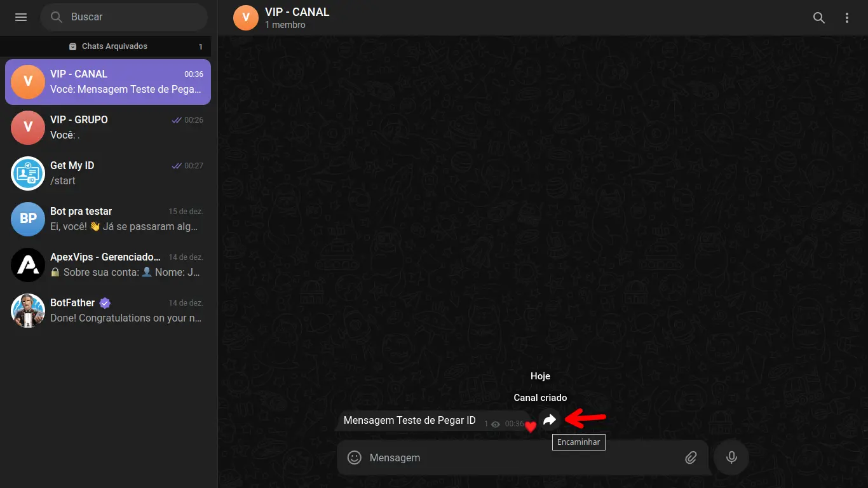Click the VIP - CANAL header title

pyautogui.click(x=297, y=12)
